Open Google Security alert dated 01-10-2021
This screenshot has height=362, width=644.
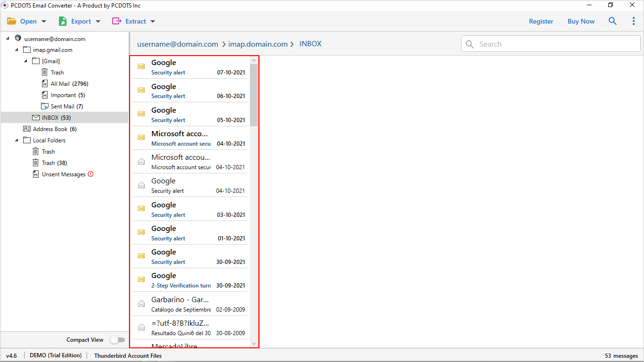190,233
